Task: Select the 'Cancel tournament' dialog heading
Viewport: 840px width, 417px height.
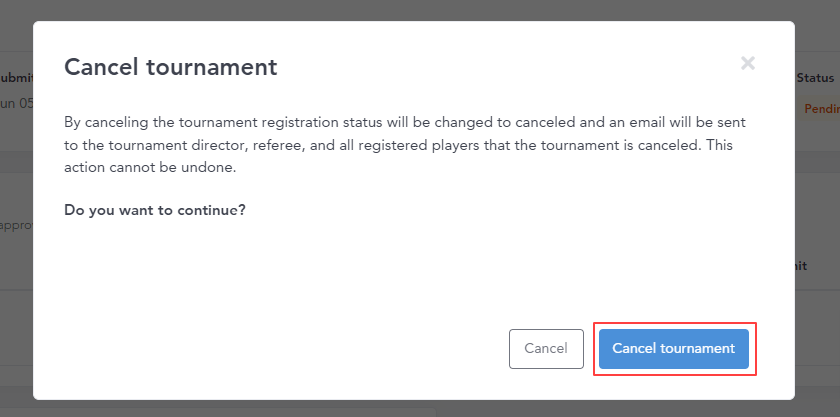Action: click(x=170, y=68)
